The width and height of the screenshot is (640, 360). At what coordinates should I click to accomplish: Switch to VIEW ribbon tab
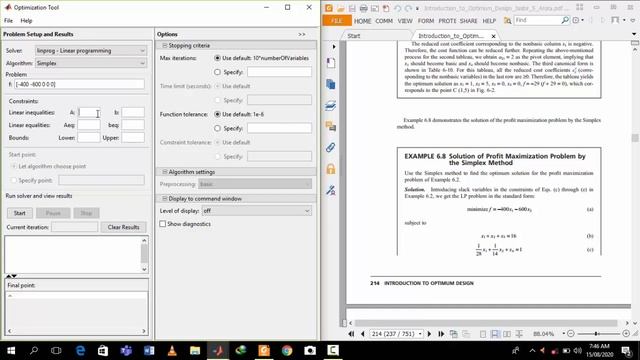tap(405, 21)
